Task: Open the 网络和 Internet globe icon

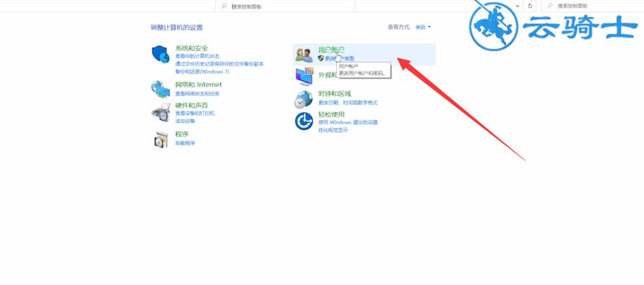Action: [160, 89]
